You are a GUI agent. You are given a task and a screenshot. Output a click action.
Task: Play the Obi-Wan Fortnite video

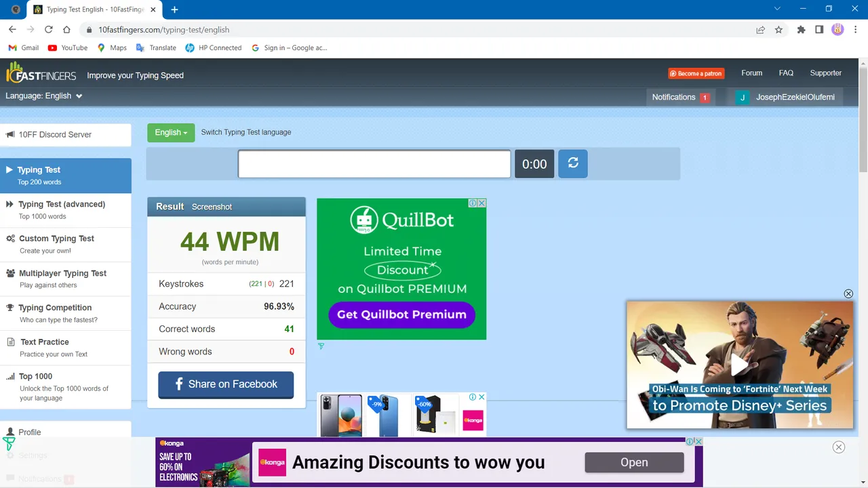[x=740, y=365]
